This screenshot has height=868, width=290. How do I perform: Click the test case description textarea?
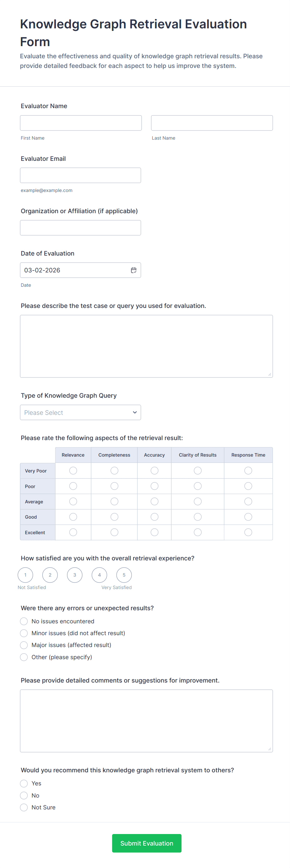click(x=146, y=346)
